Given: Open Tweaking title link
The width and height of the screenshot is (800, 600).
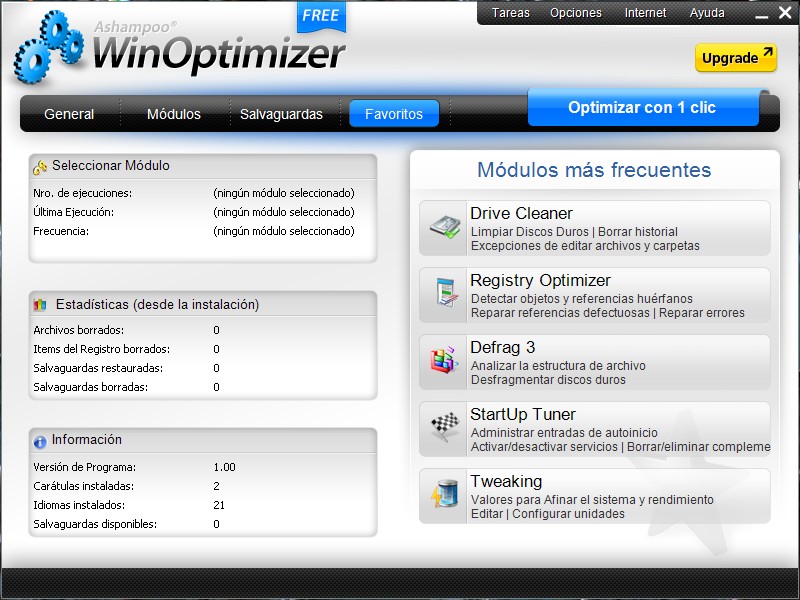Looking at the screenshot, I should (506, 482).
